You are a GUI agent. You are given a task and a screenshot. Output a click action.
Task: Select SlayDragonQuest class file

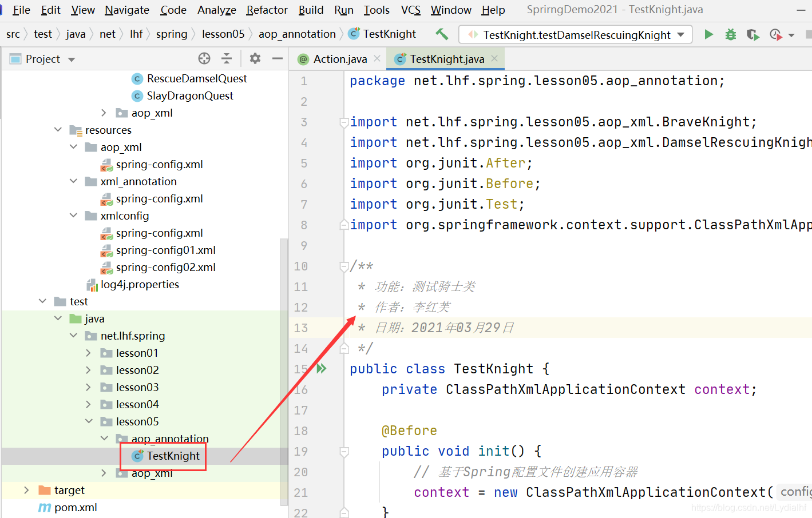click(x=190, y=95)
